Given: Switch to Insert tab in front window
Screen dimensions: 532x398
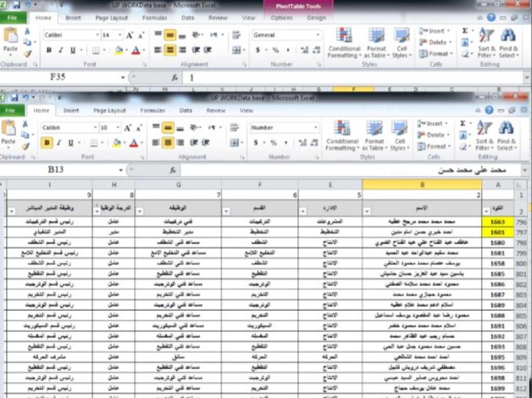Looking at the screenshot, I should (x=71, y=111).
